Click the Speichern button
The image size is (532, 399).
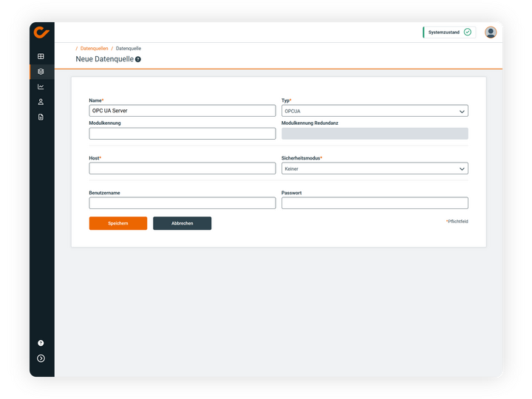tap(117, 223)
